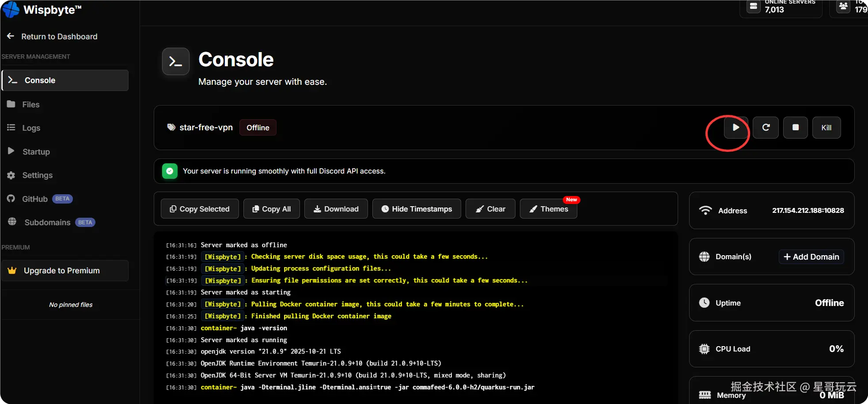
Task: Click the commafeed quarkus-run.jar command line
Action: (x=368, y=387)
